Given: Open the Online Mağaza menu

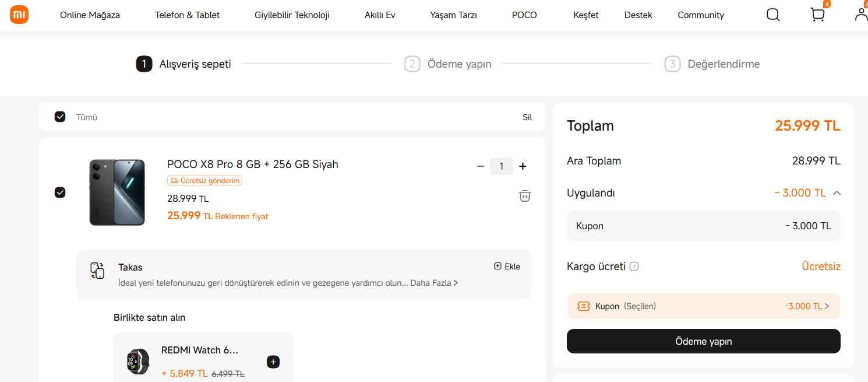Looking at the screenshot, I should point(90,15).
